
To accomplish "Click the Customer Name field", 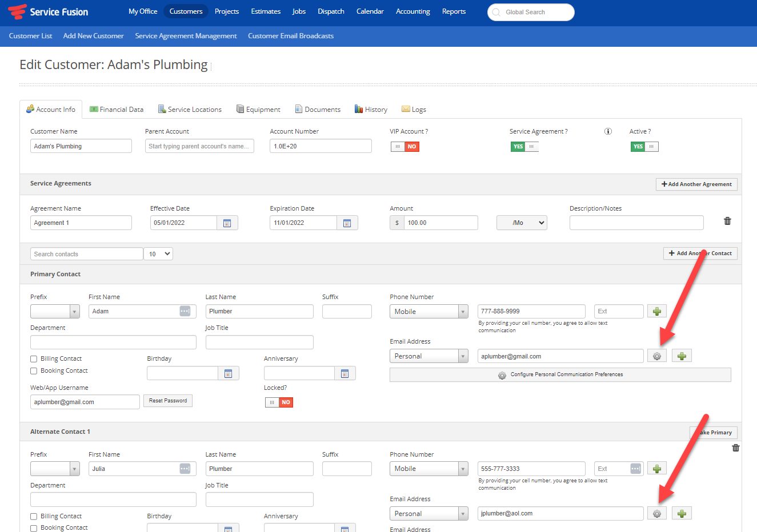I will [81, 146].
